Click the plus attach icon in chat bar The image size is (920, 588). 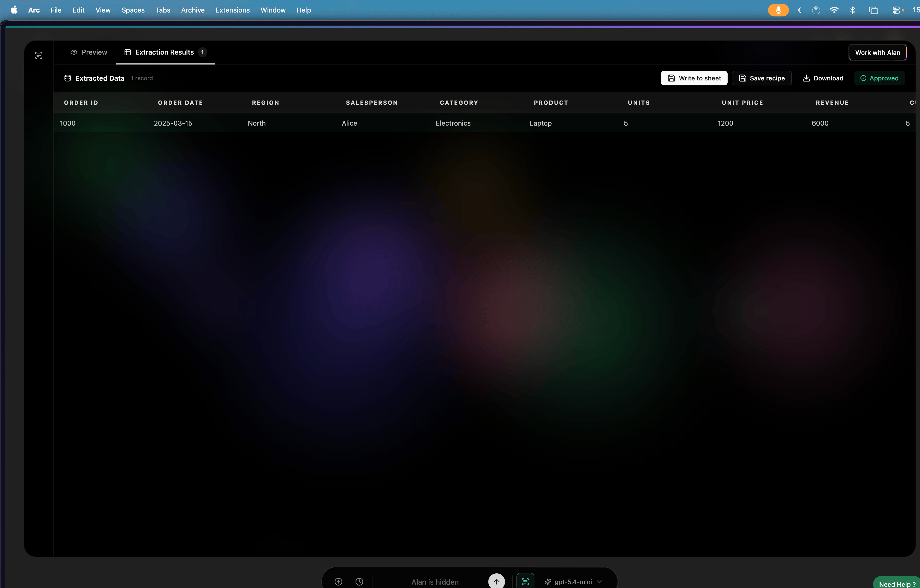click(338, 581)
